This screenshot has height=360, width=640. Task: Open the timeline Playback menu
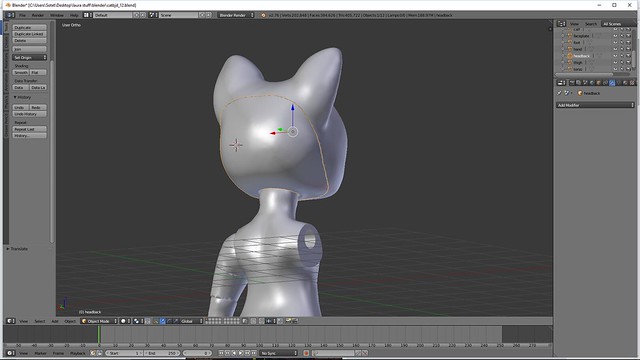click(78, 353)
